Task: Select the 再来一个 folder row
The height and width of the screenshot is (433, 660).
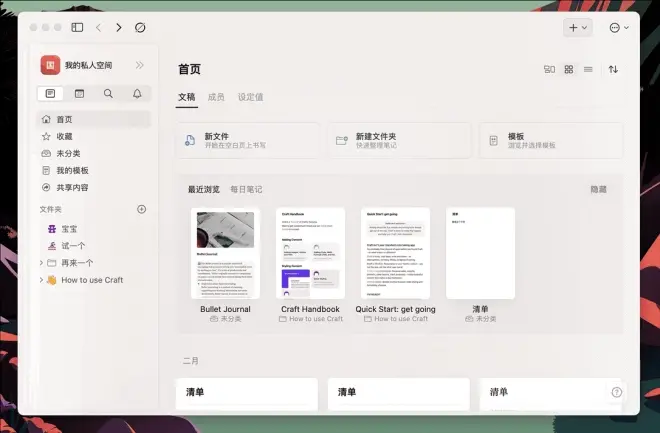Action: point(94,263)
